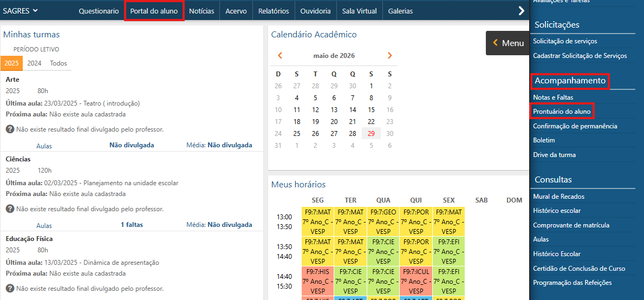Open the Educação Física class title
This screenshot has height=300, width=644.
29,239
